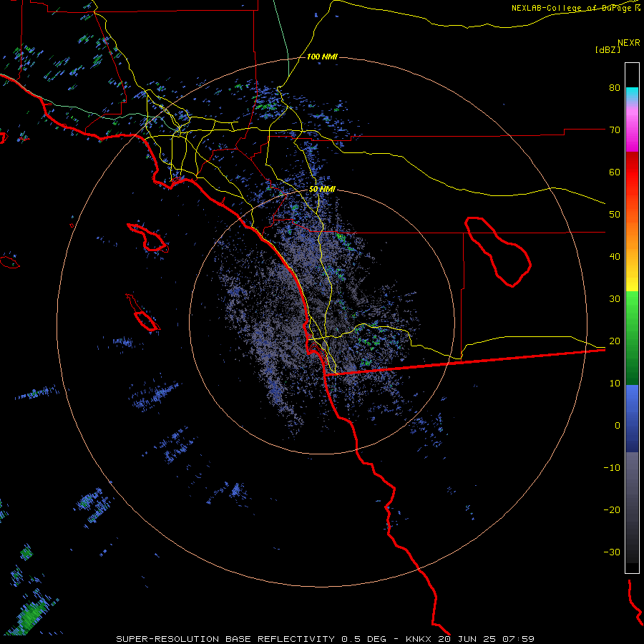Click the 50 value on dBZ scale
Image resolution: width=644 pixels, height=644 pixels.
(615, 215)
